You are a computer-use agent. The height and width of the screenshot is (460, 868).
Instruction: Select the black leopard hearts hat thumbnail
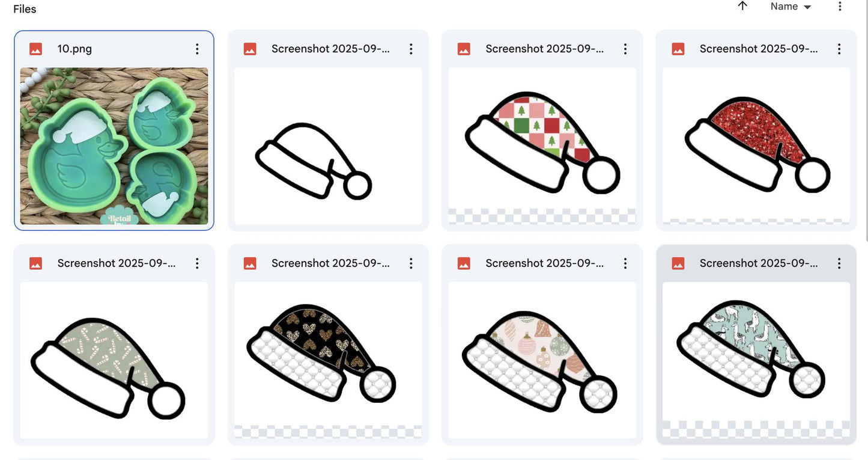tap(328, 360)
